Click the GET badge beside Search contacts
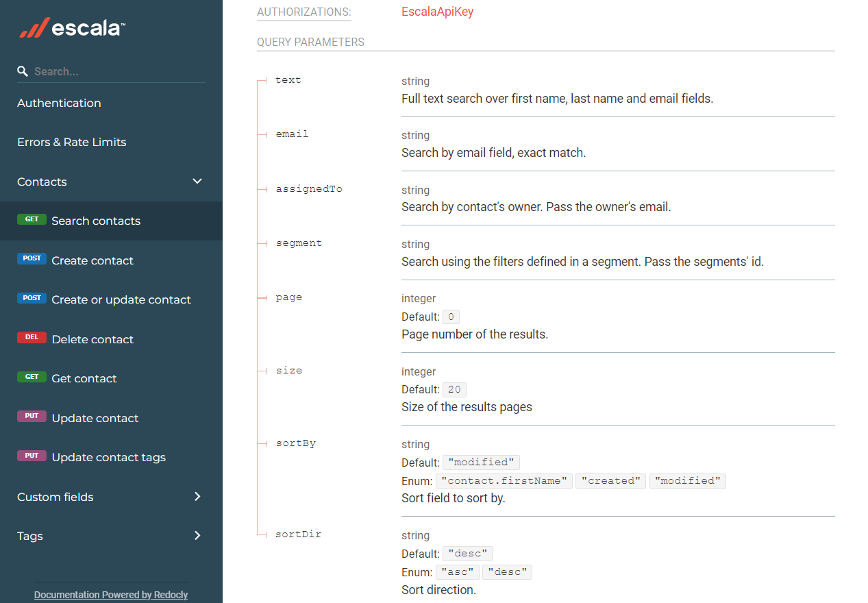The height and width of the screenshot is (603, 868). (32, 220)
